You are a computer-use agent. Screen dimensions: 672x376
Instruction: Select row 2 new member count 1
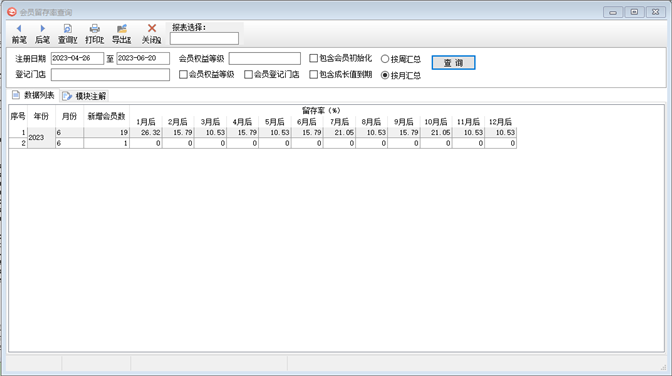[106, 143]
